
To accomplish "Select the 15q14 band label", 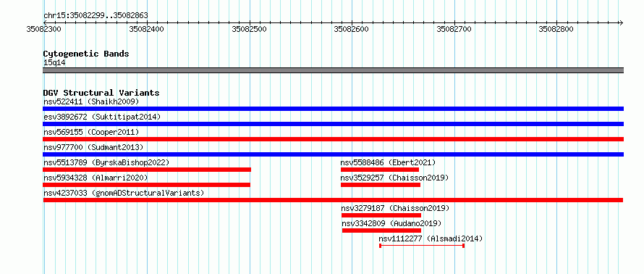I will (54, 62).
